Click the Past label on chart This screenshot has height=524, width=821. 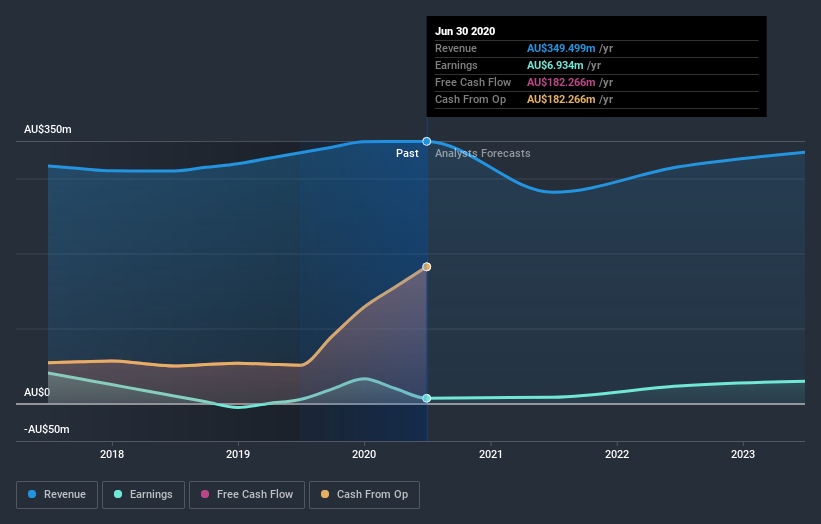pos(407,153)
